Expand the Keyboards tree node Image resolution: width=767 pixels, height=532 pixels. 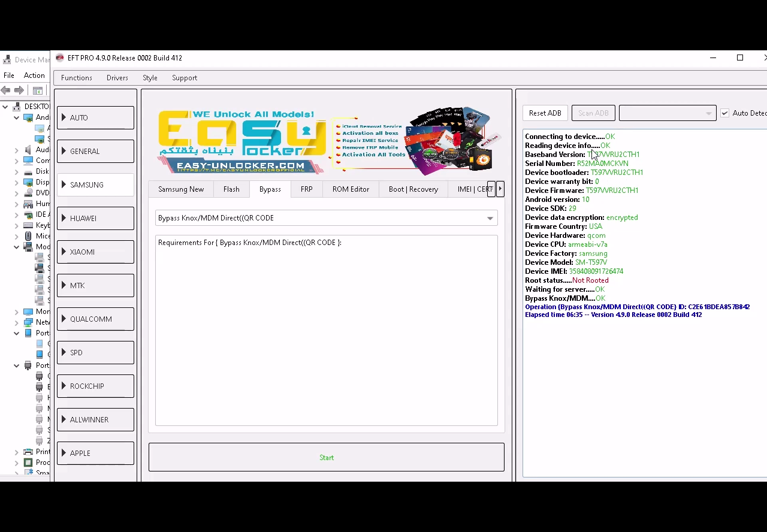tap(17, 225)
